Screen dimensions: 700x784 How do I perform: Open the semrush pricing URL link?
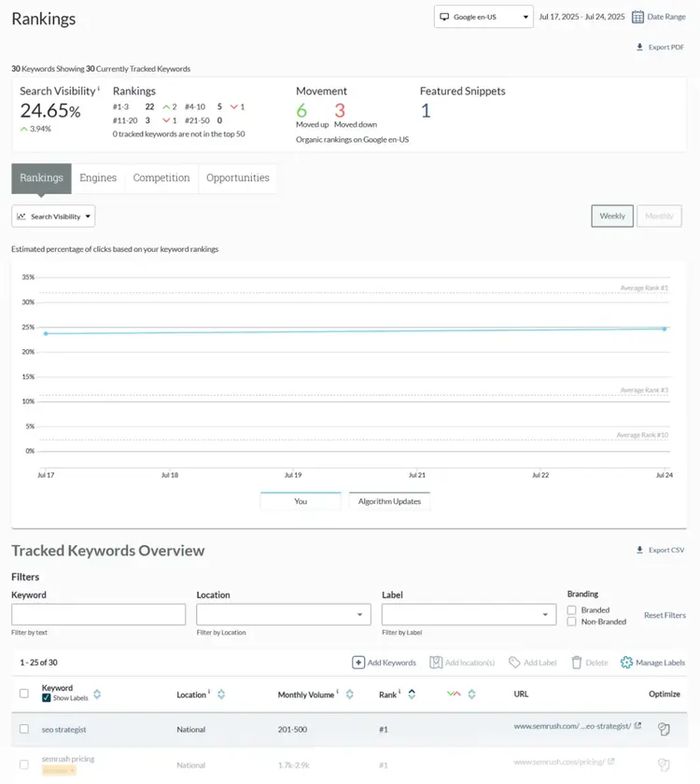pyautogui.click(x=559, y=762)
